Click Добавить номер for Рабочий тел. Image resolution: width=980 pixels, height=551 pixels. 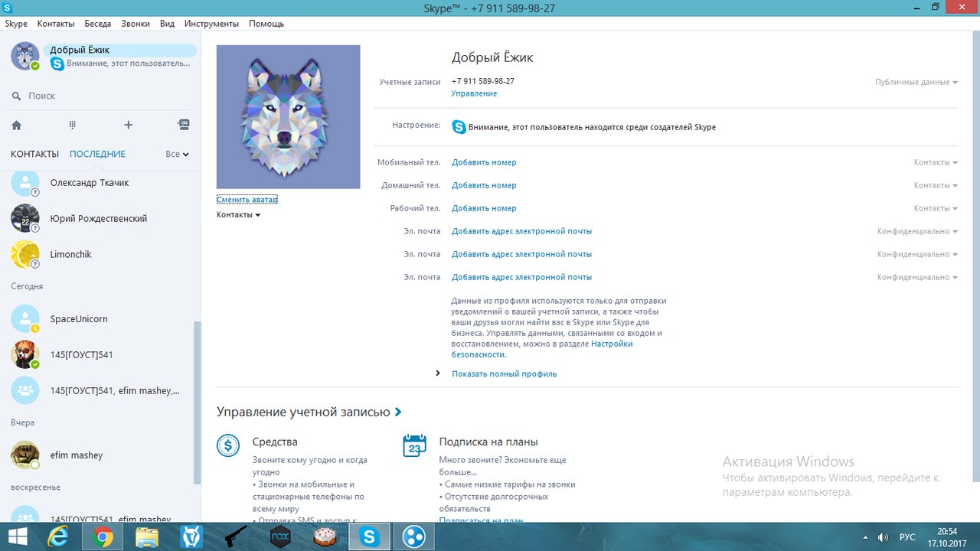click(484, 208)
